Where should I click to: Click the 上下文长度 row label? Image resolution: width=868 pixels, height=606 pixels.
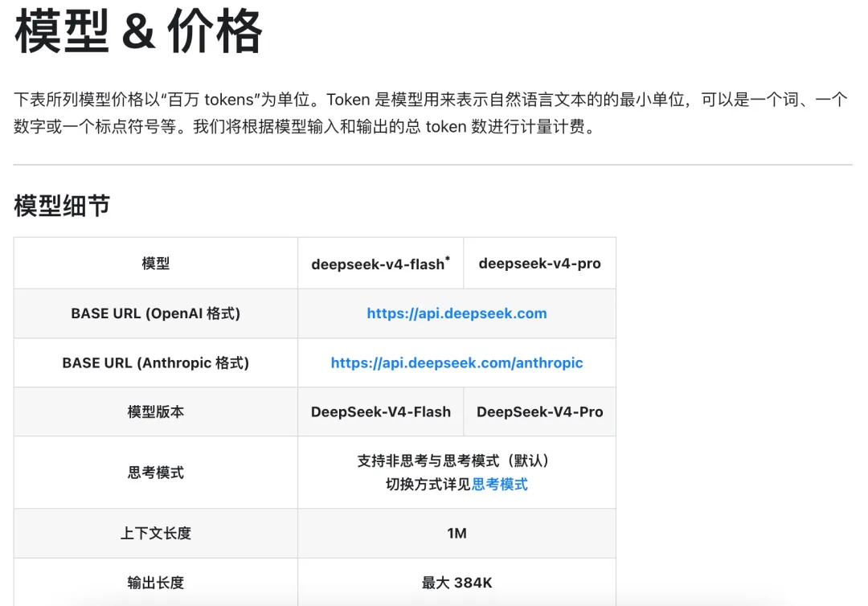156,533
